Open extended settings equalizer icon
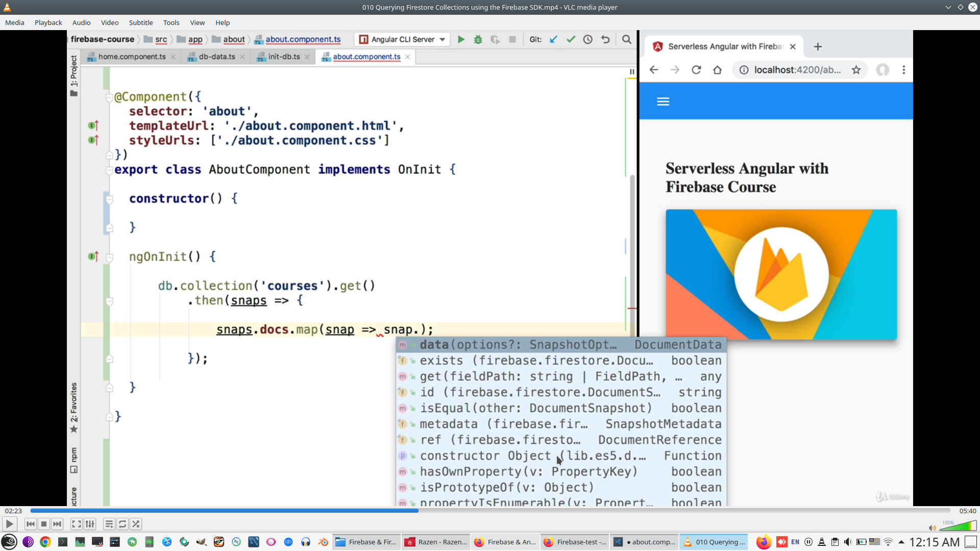 tap(90, 524)
